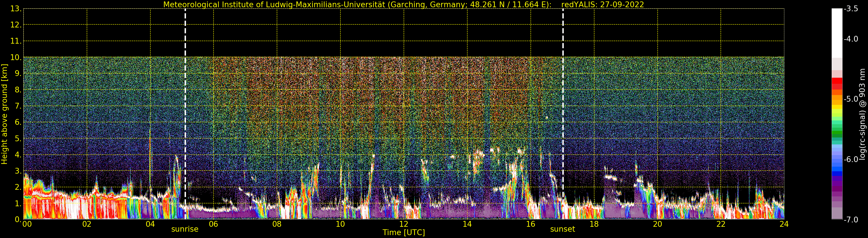
Task: Click the '13.' height axis tick label
Action: tap(16, 9)
